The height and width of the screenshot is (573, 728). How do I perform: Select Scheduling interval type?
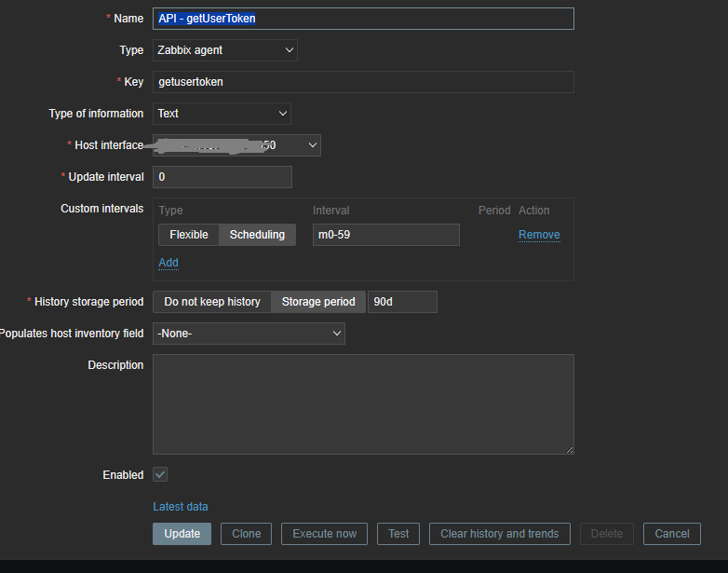[x=257, y=235]
